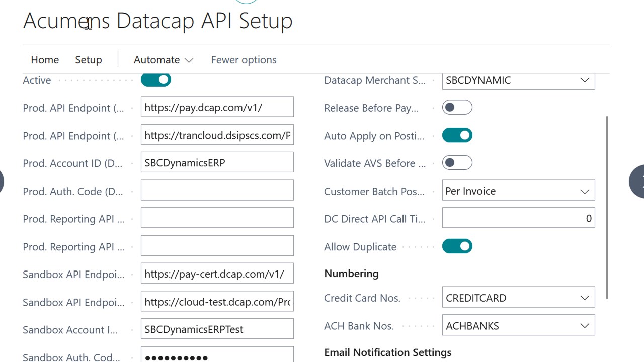
Task: Click the right-side page navigation arrow
Action: 640,181
